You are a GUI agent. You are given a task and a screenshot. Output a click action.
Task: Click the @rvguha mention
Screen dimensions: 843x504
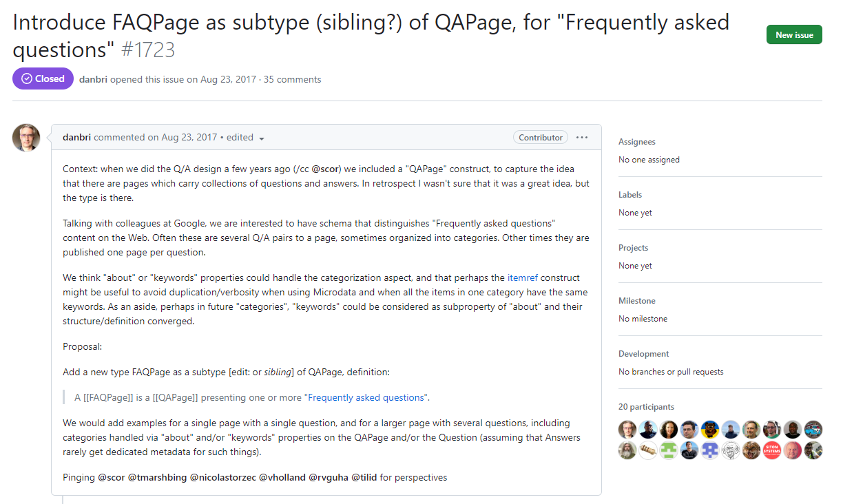tap(329, 477)
